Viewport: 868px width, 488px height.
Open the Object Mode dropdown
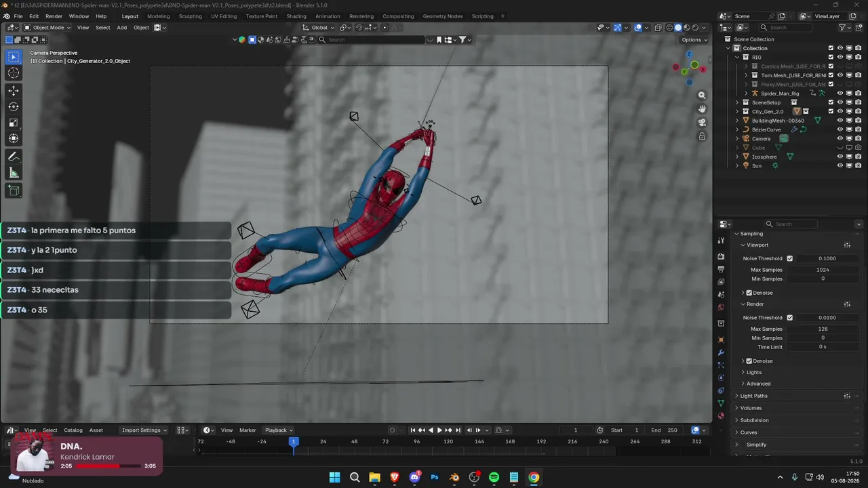[47, 28]
